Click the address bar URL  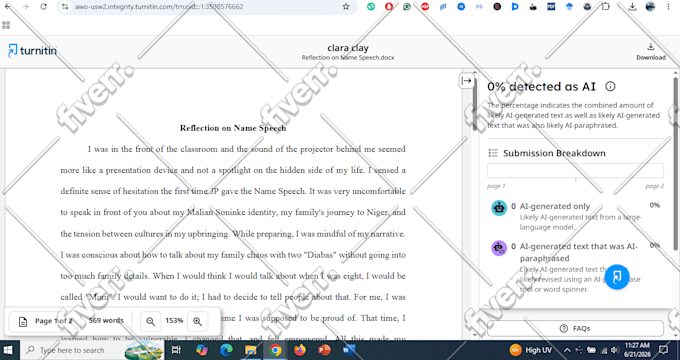pyautogui.click(x=159, y=7)
